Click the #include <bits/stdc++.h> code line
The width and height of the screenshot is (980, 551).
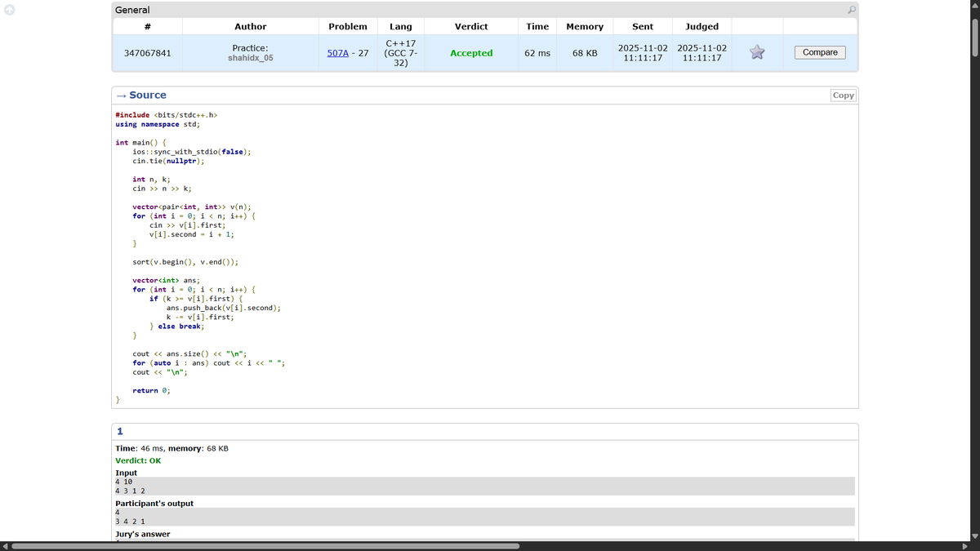point(167,115)
